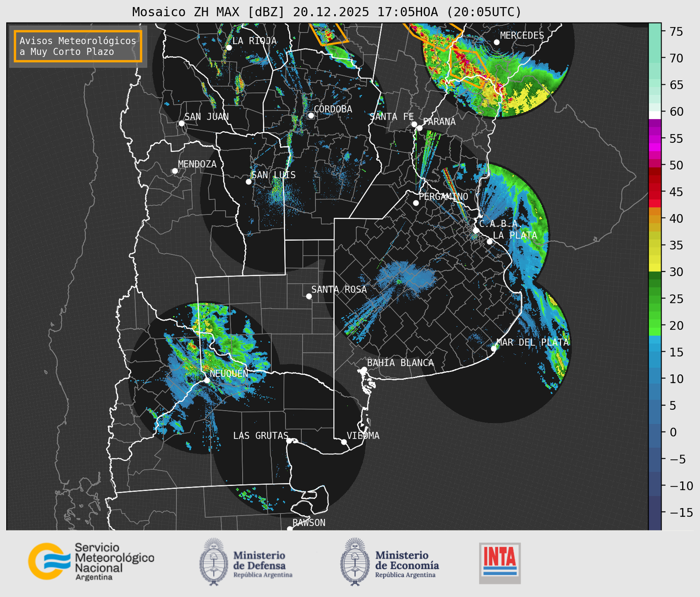
Task: Click the Avisos Meteorológicos a Muy Corto Plazo box
Action: (78, 46)
